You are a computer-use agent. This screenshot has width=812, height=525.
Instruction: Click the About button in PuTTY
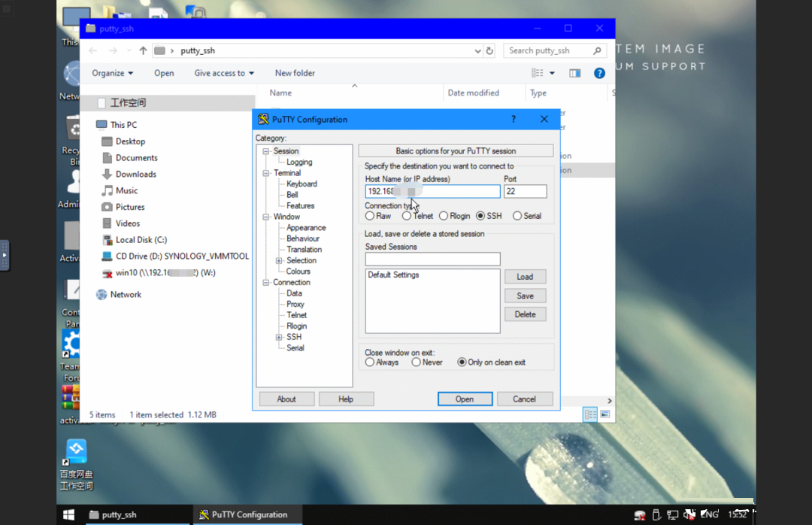[x=286, y=399]
